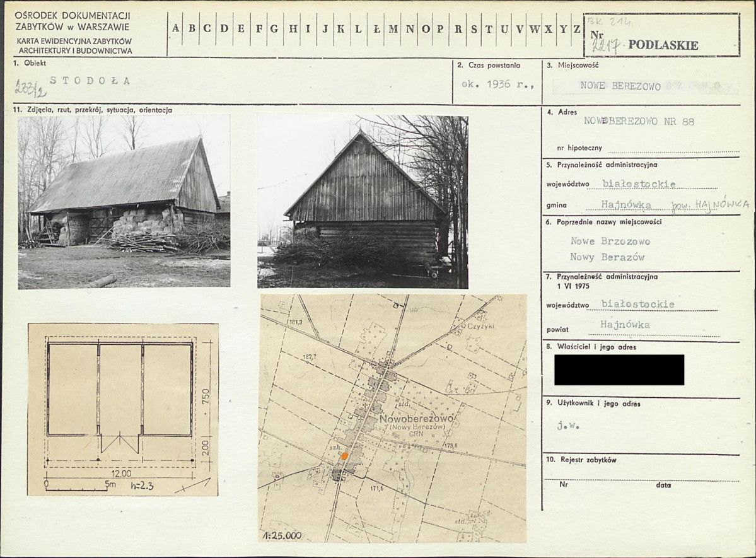
Task: Click the barn floor plan drawing
Action: click(x=123, y=409)
